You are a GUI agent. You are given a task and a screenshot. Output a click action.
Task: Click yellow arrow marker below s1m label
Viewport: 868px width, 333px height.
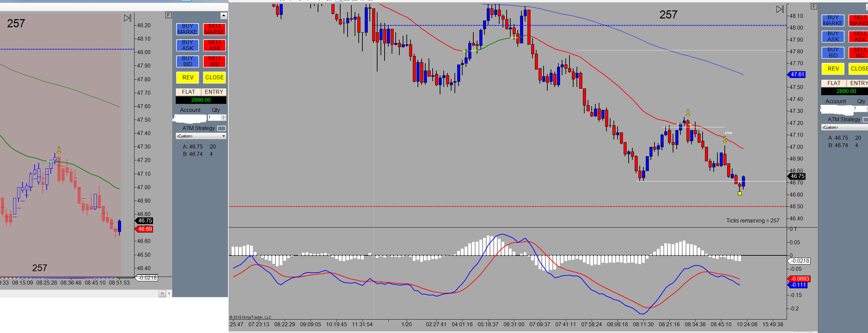pos(725,139)
